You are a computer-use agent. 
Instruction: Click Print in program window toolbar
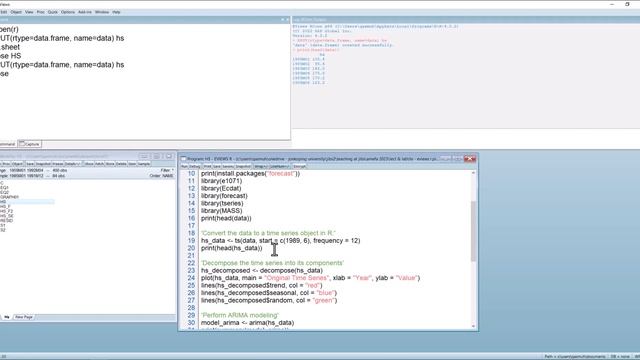[x=207, y=167]
